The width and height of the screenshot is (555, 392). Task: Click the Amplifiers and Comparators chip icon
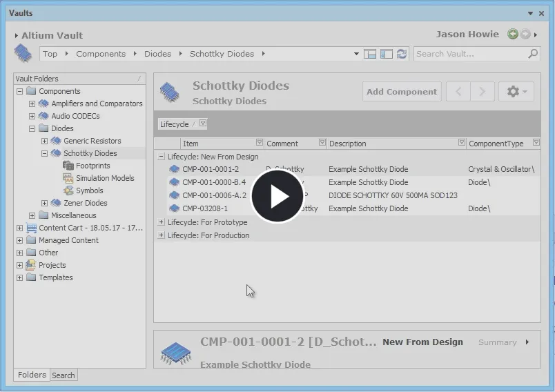click(43, 104)
